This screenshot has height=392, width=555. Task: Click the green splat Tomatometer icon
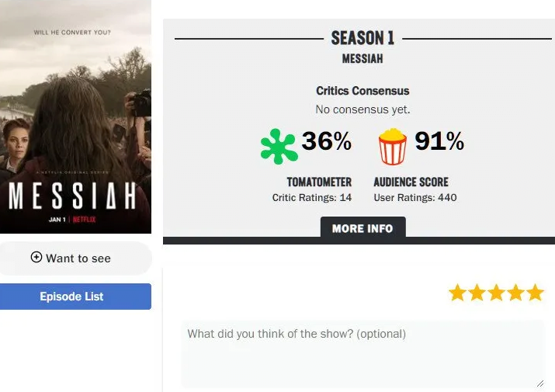point(279,146)
